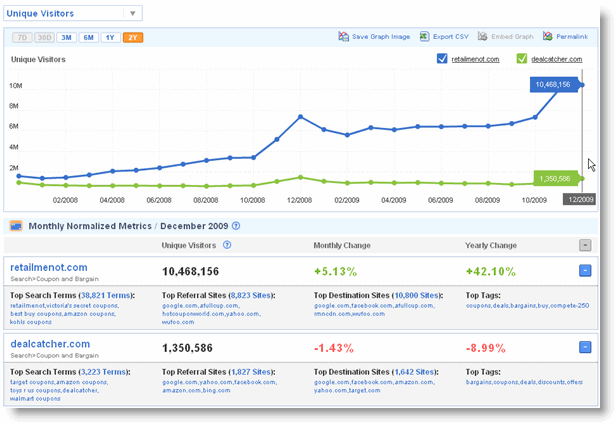Click the amazon.com,bing.com referral text
This screenshot has width=616, height=424.
coord(196,391)
